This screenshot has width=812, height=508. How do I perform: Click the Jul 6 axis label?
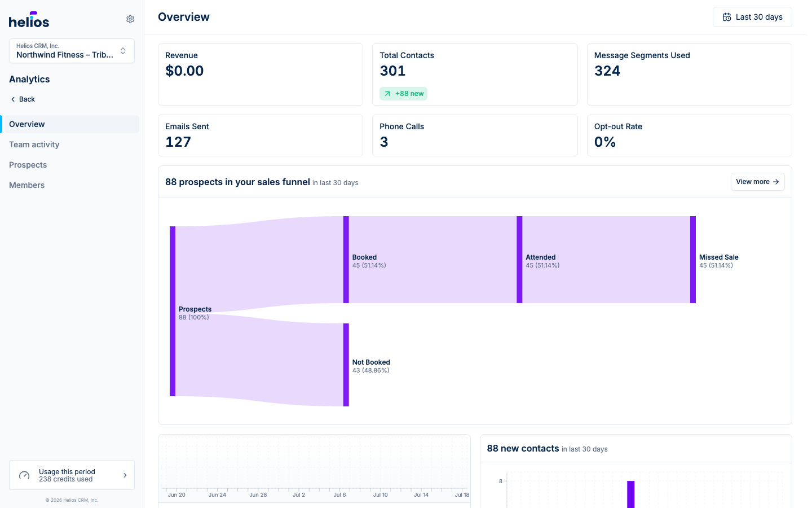point(339,495)
